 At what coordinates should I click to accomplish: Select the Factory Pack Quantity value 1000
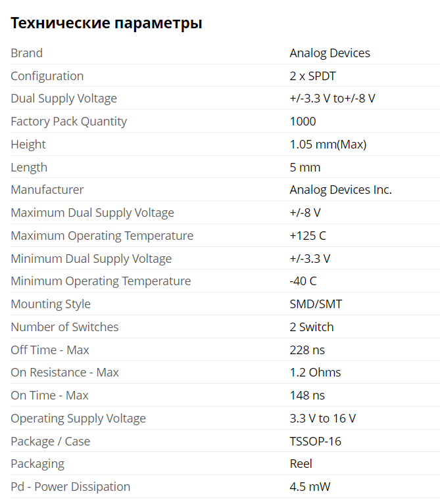(303, 122)
